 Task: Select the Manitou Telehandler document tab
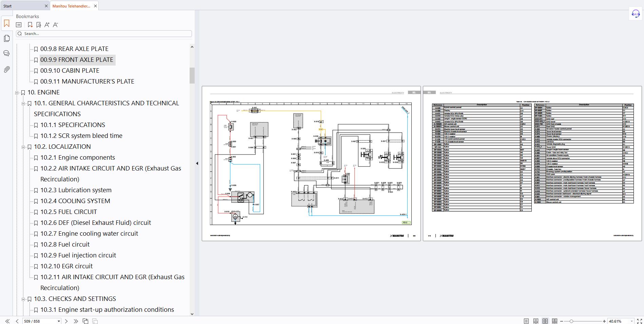point(71,6)
